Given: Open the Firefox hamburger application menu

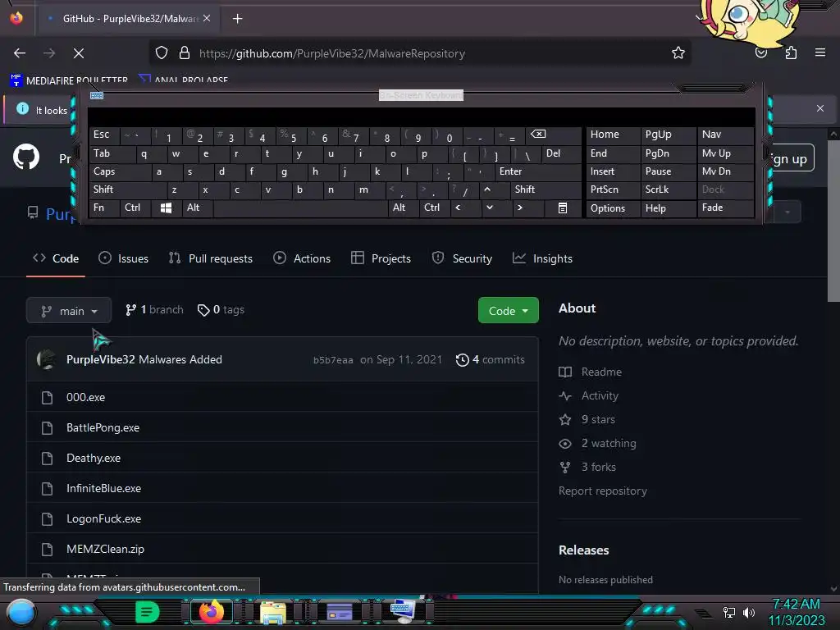Looking at the screenshot, I should 820,53.
